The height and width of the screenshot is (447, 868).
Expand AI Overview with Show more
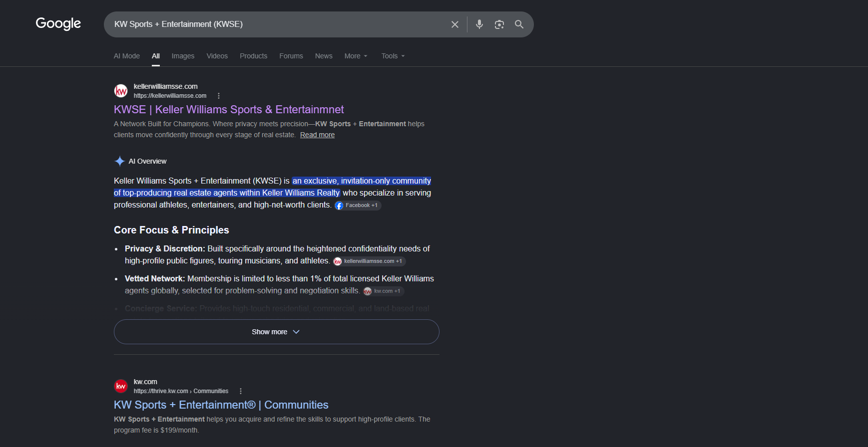click(x=277, y=332)
